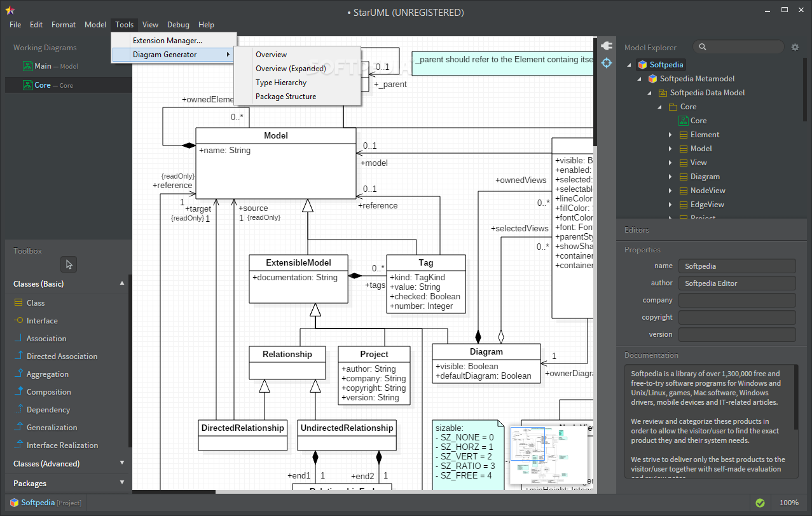Click the author property field
The image size is (812, 516).
point(737,283)
